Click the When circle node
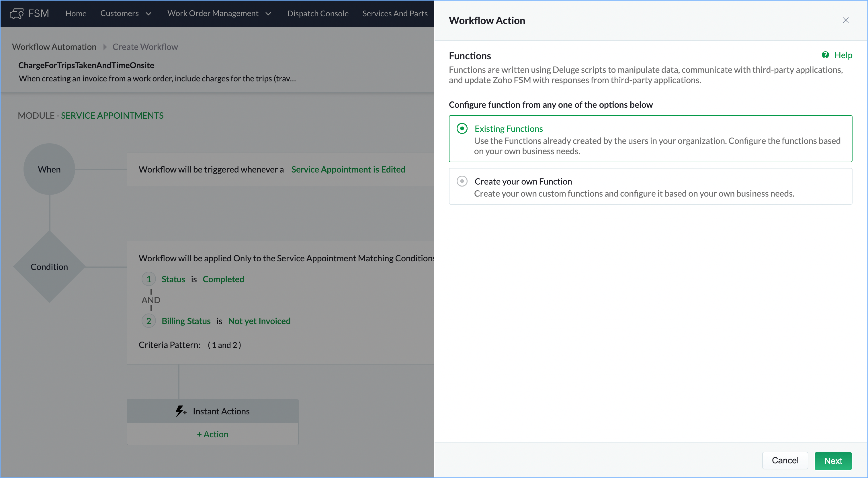868x478 pixels. (x=49, y=169)
